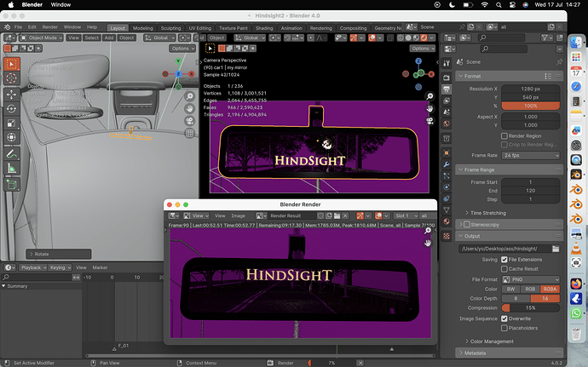
Task: Activate the Rotate tool in toolbar
Action: [12, 109]
